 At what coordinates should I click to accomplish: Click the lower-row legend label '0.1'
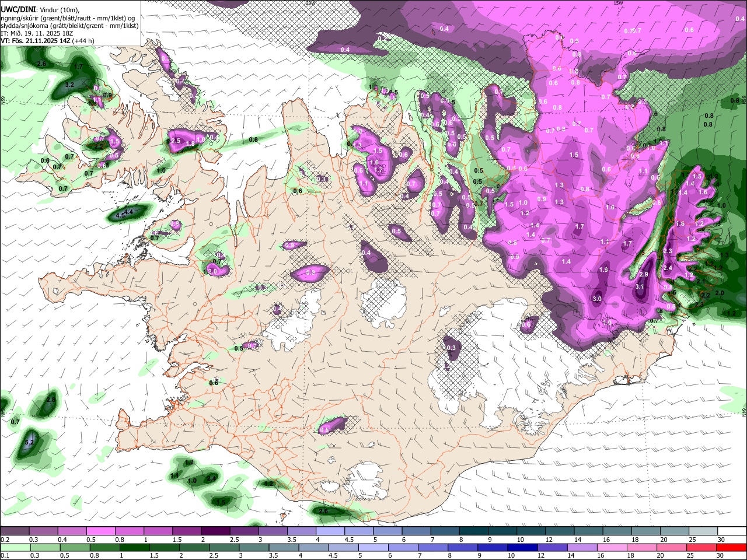pos(5,555)
